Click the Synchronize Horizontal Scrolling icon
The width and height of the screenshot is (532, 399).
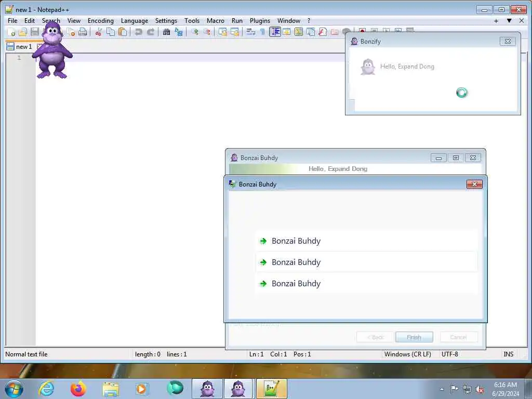[x=234, y=32]
